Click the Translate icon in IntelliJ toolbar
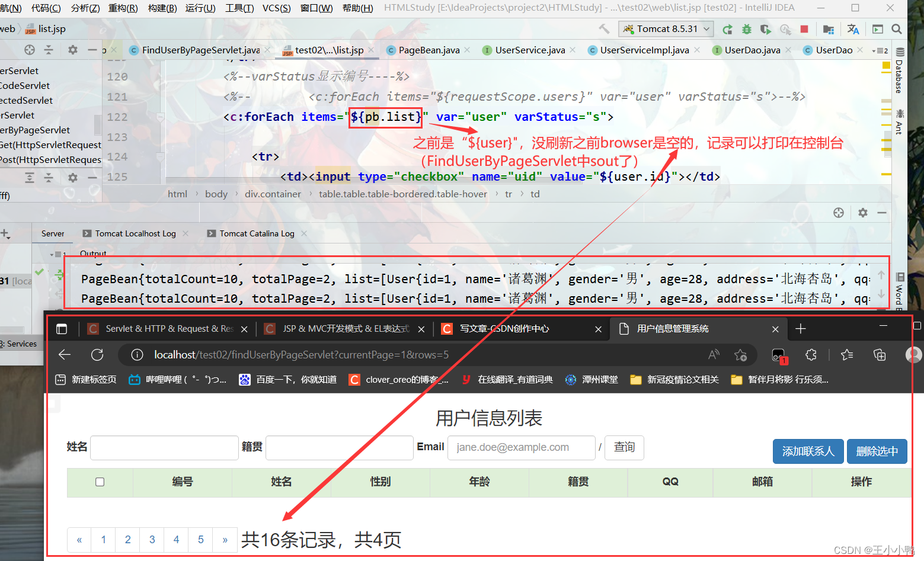Screen dimensions: 924x561 click(x=853, y=29)
